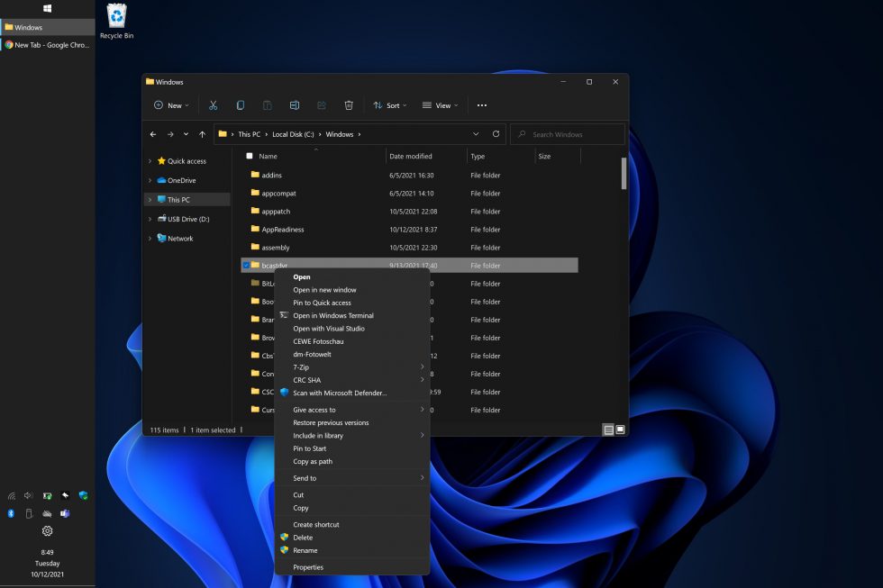Click the Delete trash icon in the toolbar
This screenshot has height=588, width=883.
[349, 105]
